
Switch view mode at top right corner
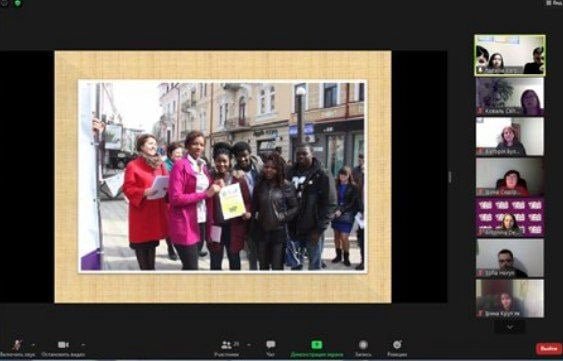pyautogui.click(x=554, y=3)
